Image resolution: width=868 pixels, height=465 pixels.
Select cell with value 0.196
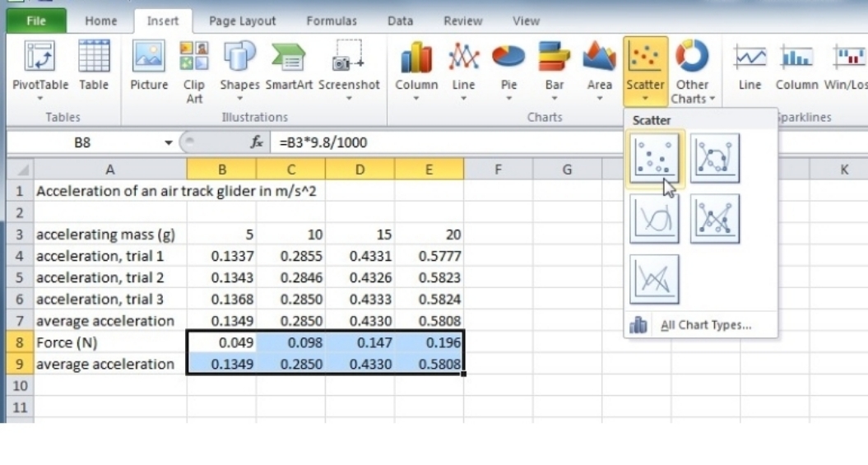click(429, 342)
